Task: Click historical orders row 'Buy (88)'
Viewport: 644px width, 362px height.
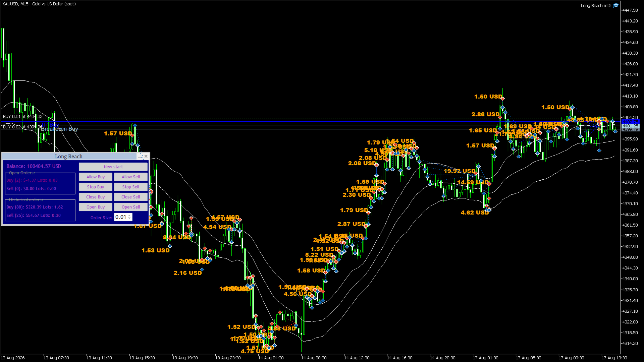Action: [35, 207]
